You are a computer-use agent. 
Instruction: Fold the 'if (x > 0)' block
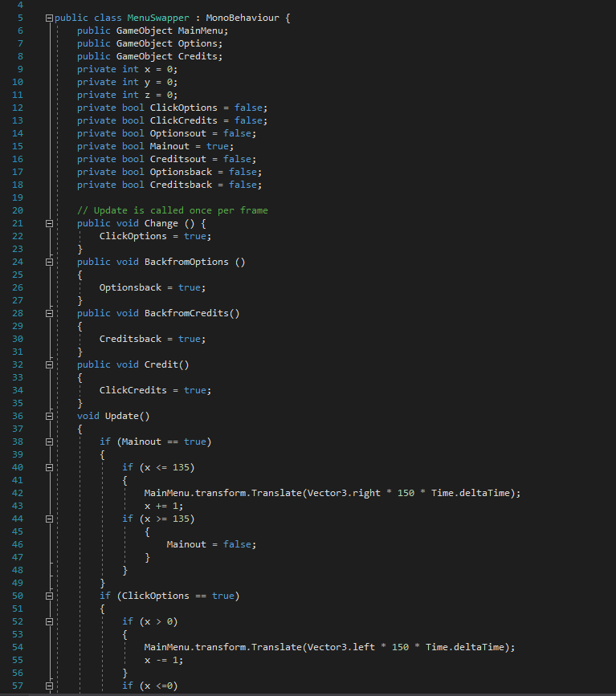click(x=49, y=621)
